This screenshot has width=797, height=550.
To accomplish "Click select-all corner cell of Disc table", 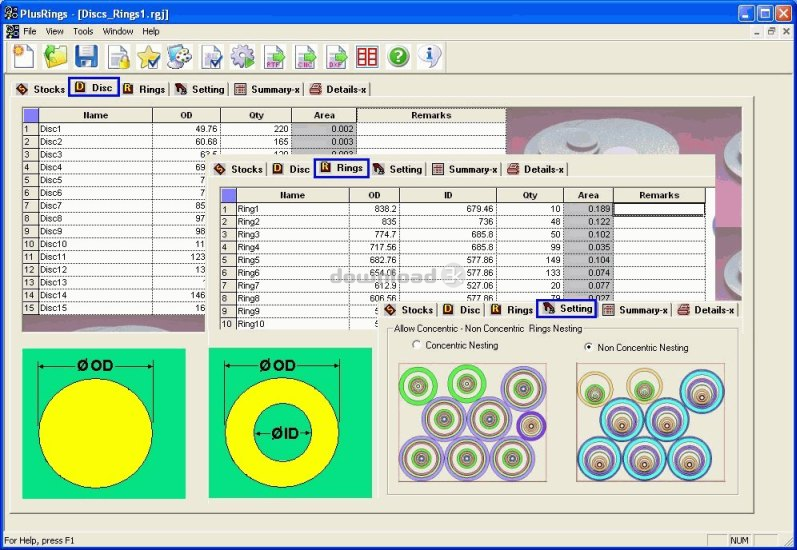I will point(31,115).
